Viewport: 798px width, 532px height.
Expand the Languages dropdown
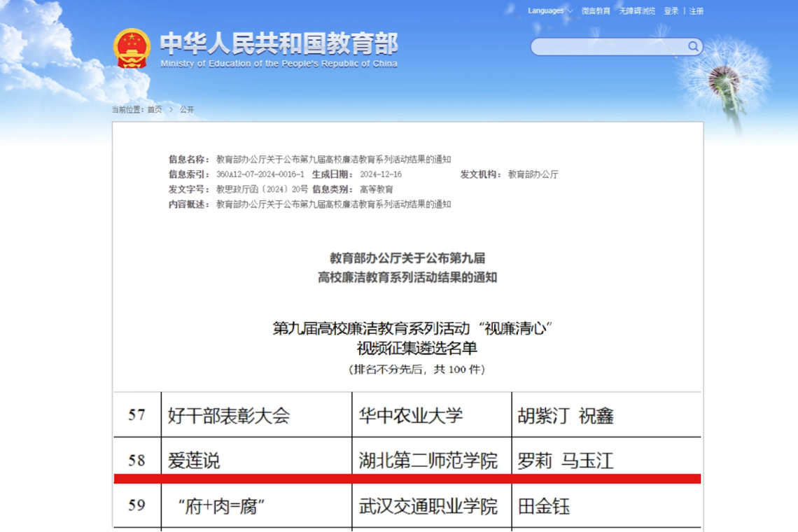click(x=550, y=10)
